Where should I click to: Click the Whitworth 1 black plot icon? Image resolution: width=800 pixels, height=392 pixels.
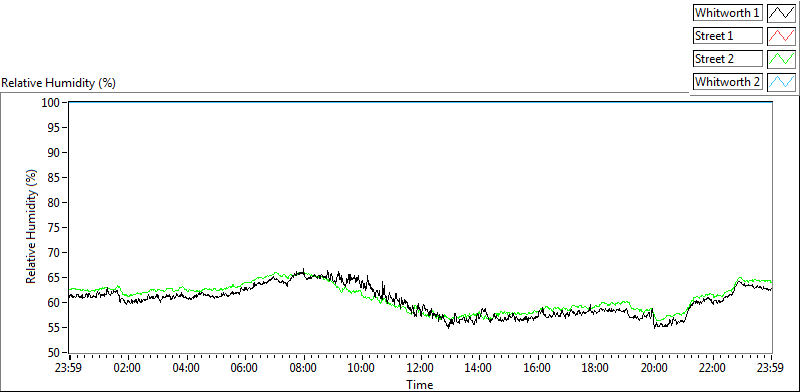(x=782, y=13)
